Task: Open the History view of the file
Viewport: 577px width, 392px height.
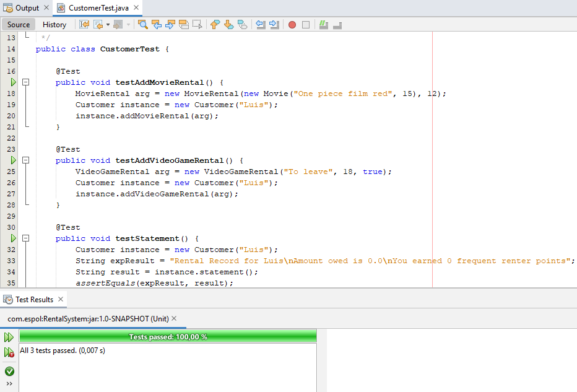Action: tap(54, 24)
